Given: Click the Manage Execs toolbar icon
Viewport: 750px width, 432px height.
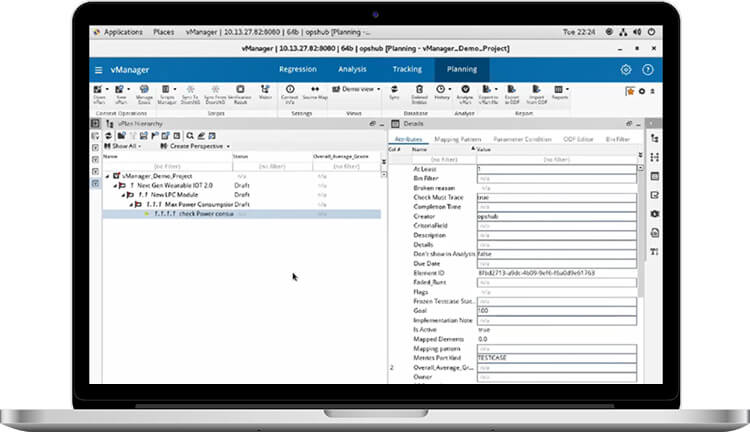Looking at the screenshot, I should click(143, 92).
